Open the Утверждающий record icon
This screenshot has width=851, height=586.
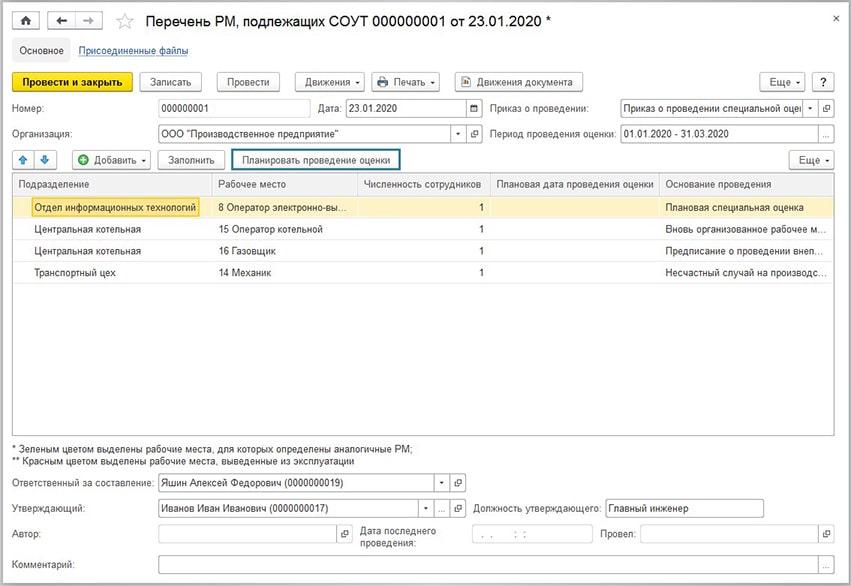click(x=458, y=508)
